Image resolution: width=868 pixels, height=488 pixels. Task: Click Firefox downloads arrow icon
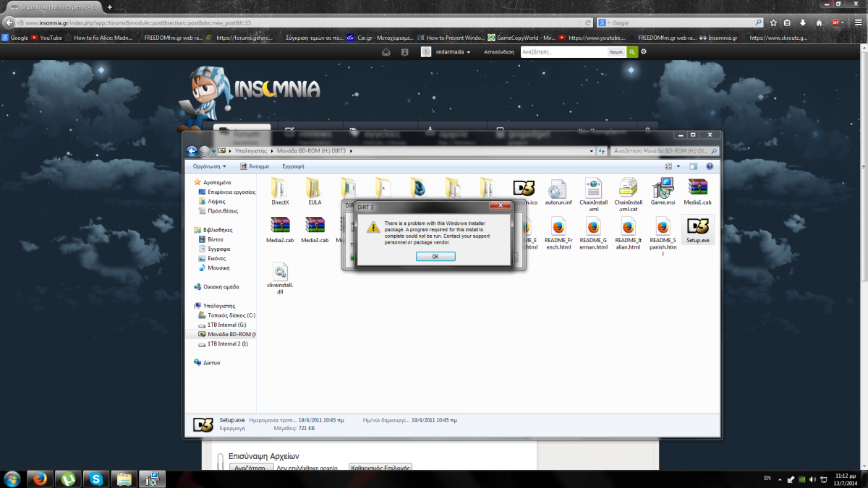[803, 22]
